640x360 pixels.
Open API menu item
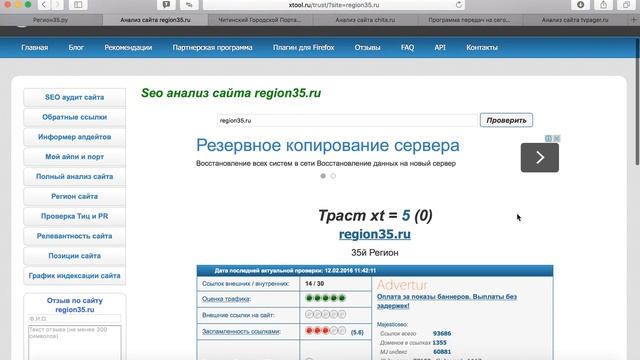440,47
